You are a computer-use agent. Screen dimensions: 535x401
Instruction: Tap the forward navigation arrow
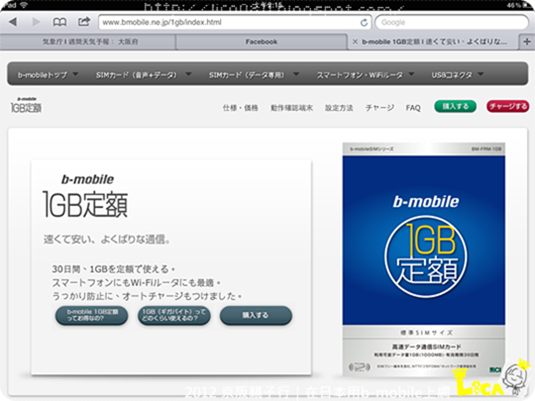coord(36,22)
